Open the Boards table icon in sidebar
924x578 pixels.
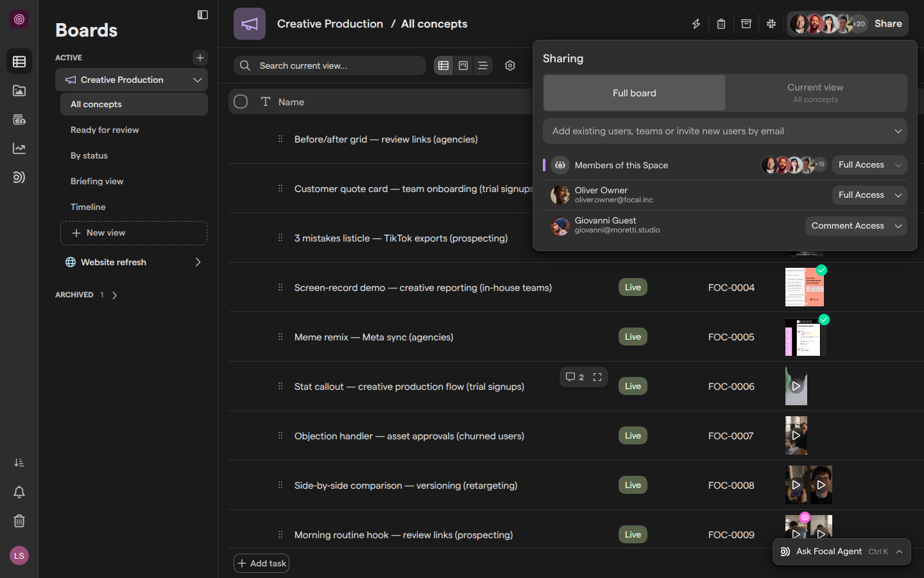tap(19, 62)
